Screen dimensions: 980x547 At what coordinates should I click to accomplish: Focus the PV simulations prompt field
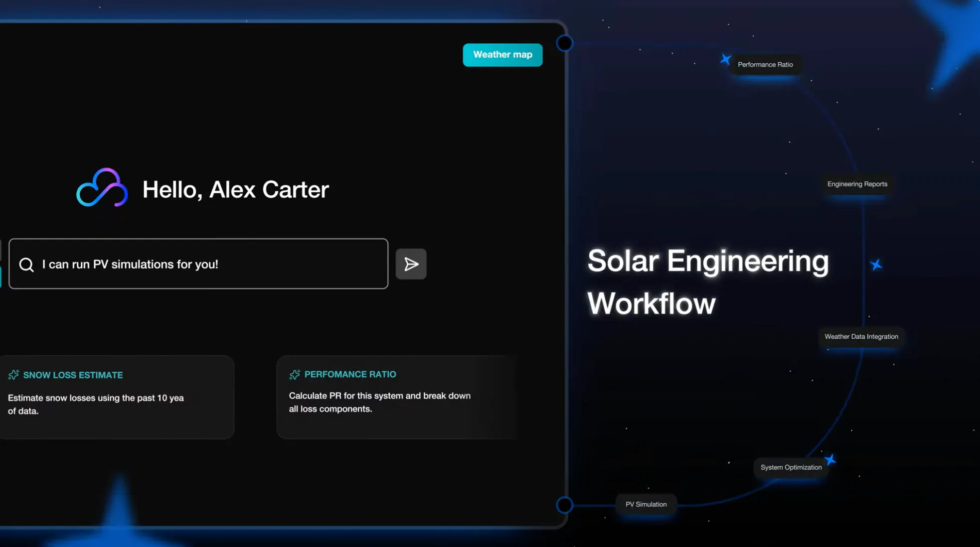198,264
